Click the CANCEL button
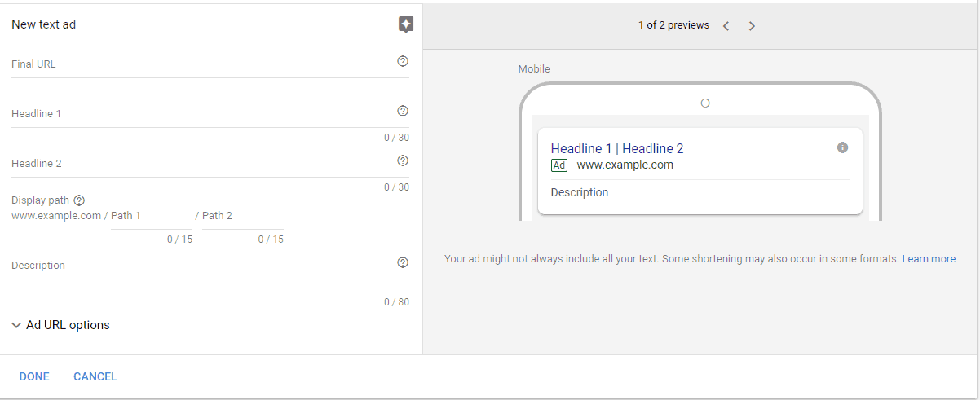This screenshot has width=980, height=400. (95, 376)
